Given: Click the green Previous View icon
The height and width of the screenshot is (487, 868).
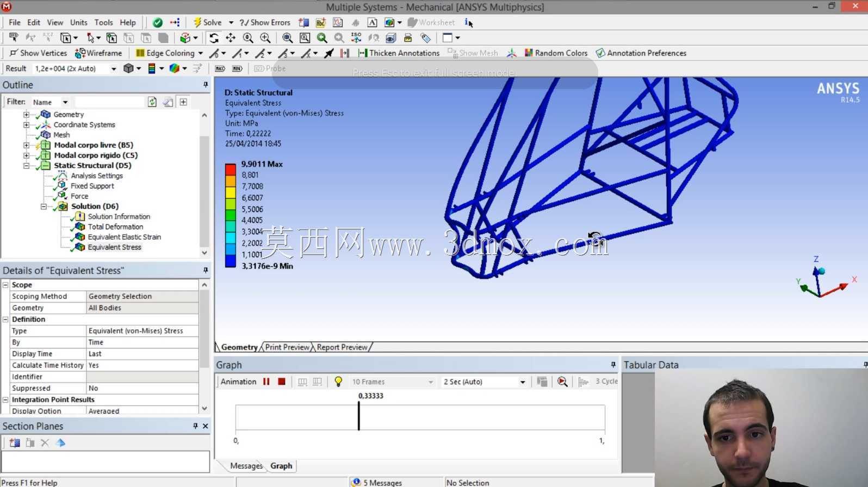Looking at the screenshot, I should pos(323,38).
